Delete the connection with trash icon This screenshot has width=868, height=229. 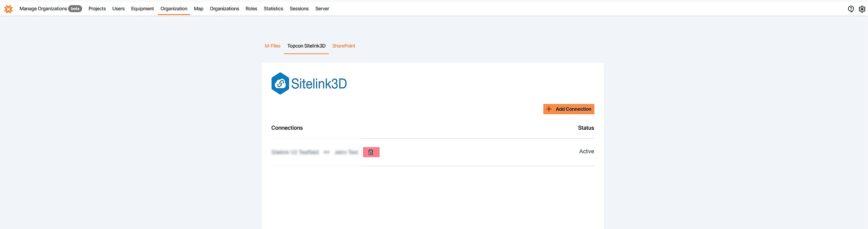click(x=371, y=152)
